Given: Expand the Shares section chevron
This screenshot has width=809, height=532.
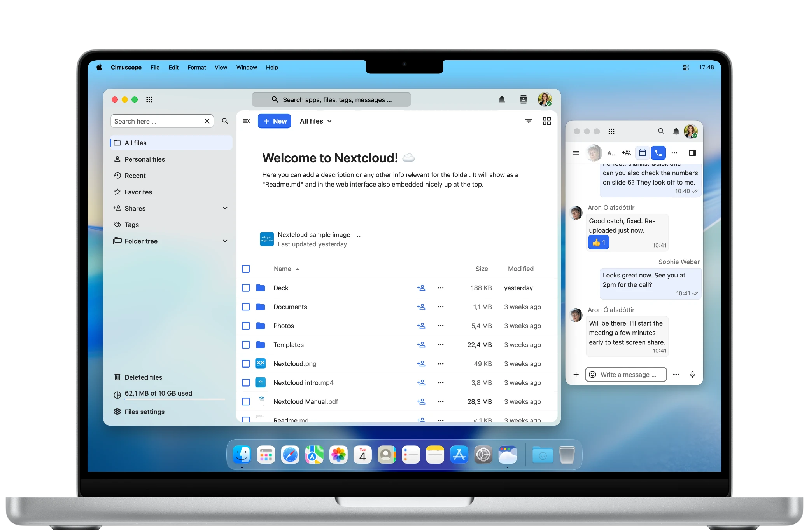Looking at the screenshot, I should pos(225,208).
